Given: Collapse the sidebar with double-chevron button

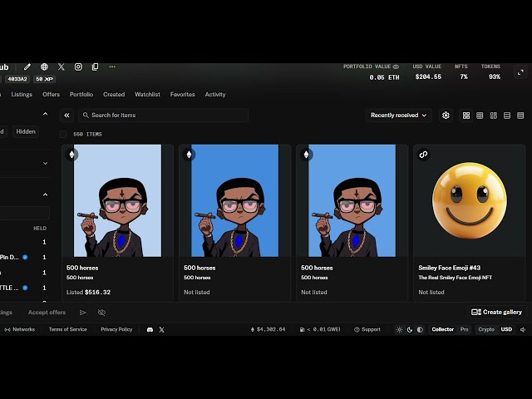Looking at the screenshot, I should tap(66, 116).
